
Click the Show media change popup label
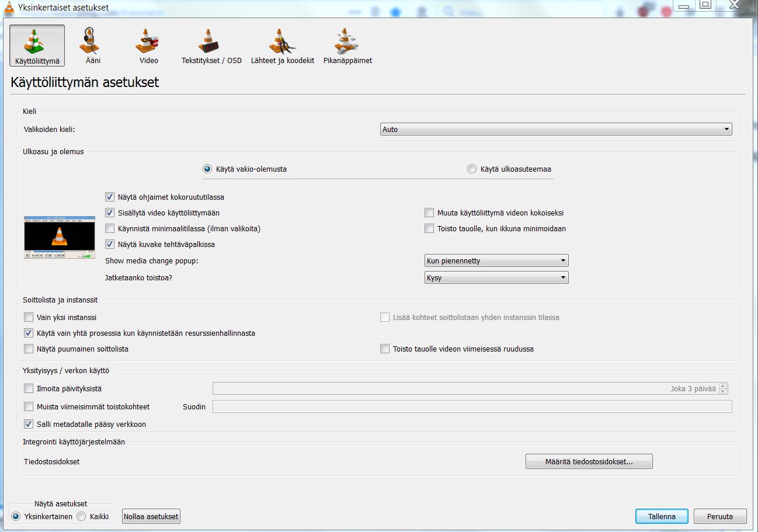(152, 261)
